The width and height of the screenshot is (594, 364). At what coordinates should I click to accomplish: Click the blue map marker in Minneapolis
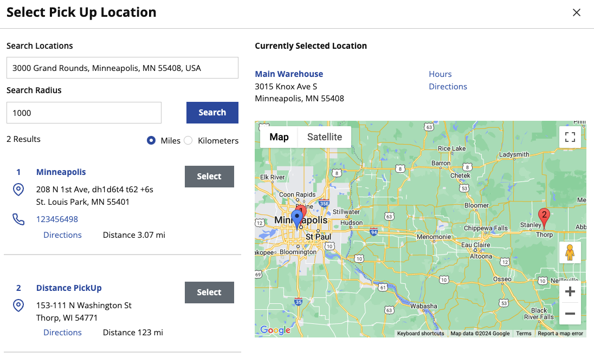(x=296, y=219)
